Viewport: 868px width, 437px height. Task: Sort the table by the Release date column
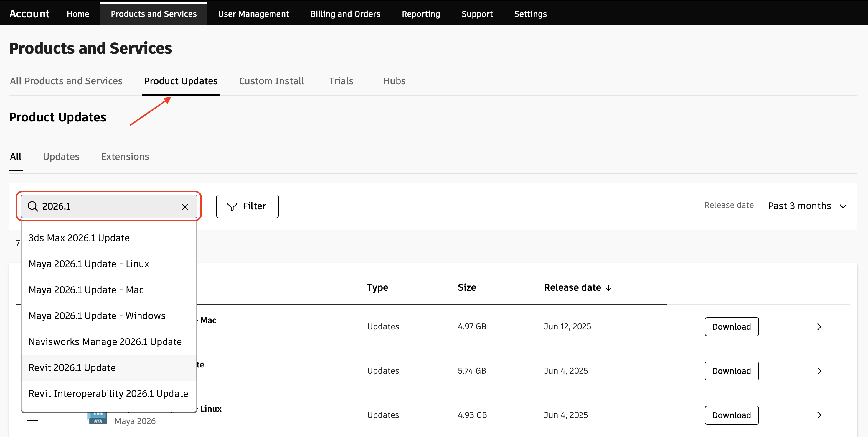[577, 287]
